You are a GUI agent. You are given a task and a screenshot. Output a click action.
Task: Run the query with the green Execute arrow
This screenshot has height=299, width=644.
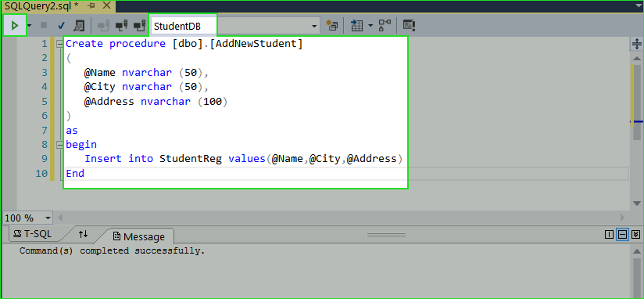(15, 26)
